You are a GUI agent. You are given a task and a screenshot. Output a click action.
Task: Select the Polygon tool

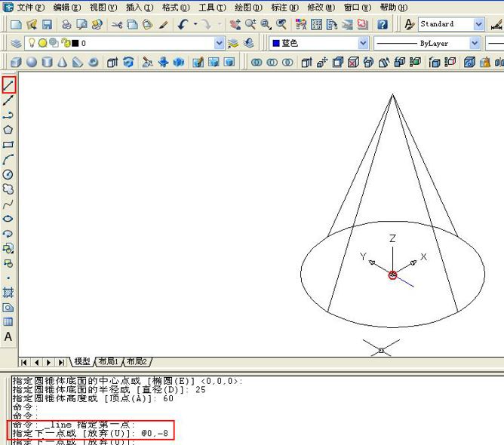pos(8,130)
